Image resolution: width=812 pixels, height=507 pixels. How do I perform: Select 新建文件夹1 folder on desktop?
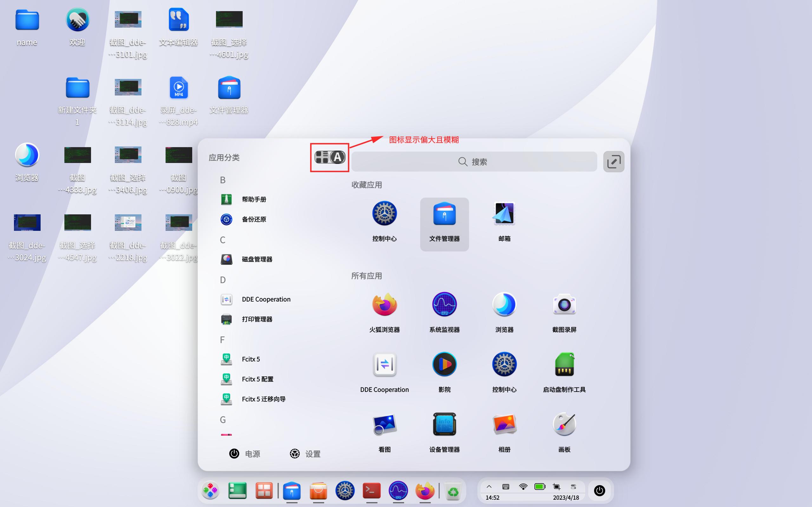coord(77,101)
